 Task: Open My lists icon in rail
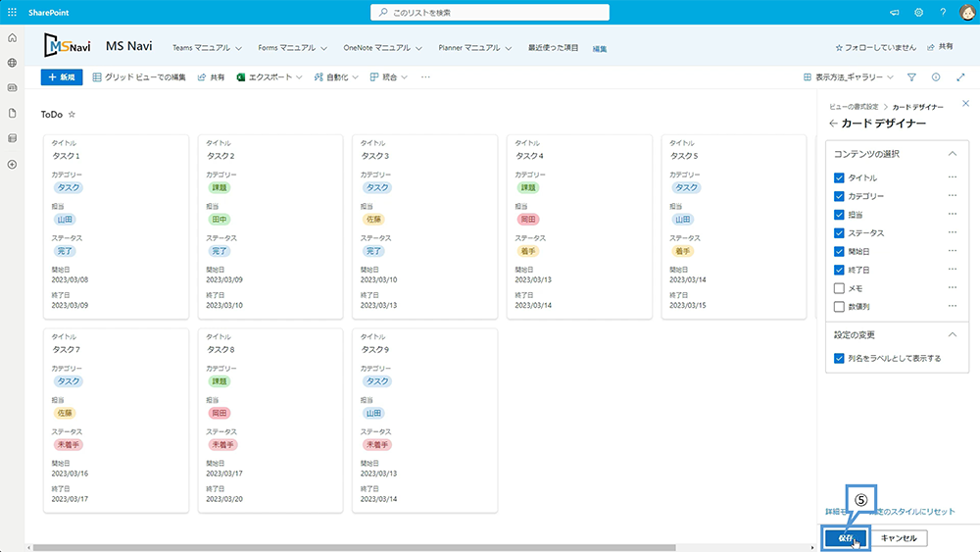(12, 138)
